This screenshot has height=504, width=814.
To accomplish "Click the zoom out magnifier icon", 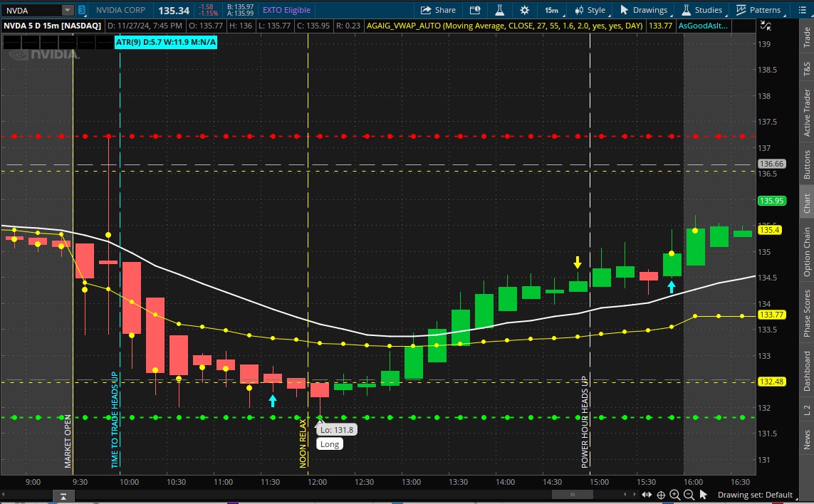I will 689,495.
